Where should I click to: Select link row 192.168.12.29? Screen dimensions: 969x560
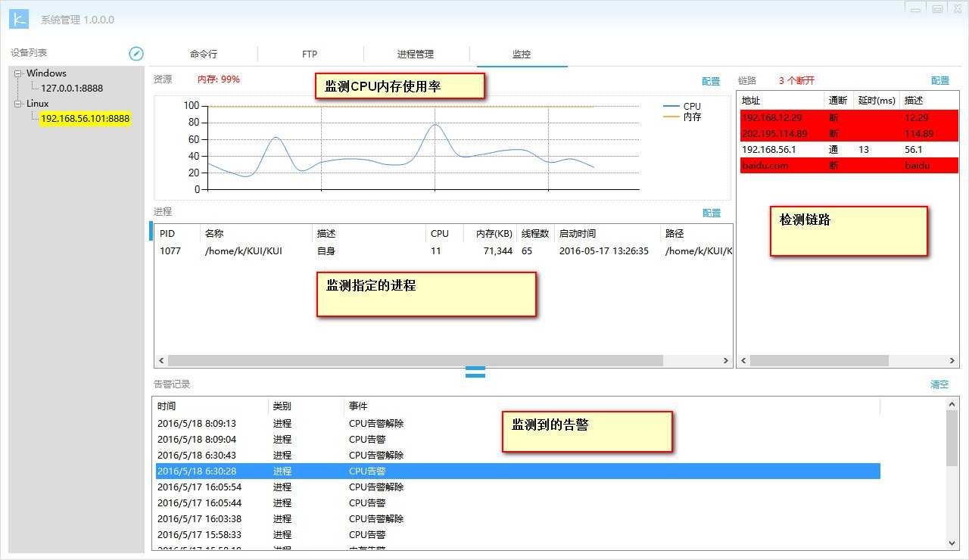849,117
